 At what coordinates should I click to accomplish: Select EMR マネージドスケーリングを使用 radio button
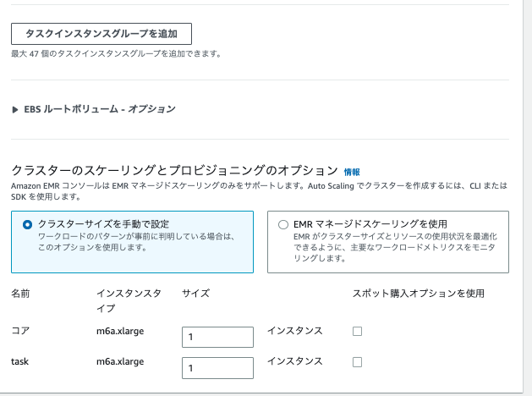[283, 224]
